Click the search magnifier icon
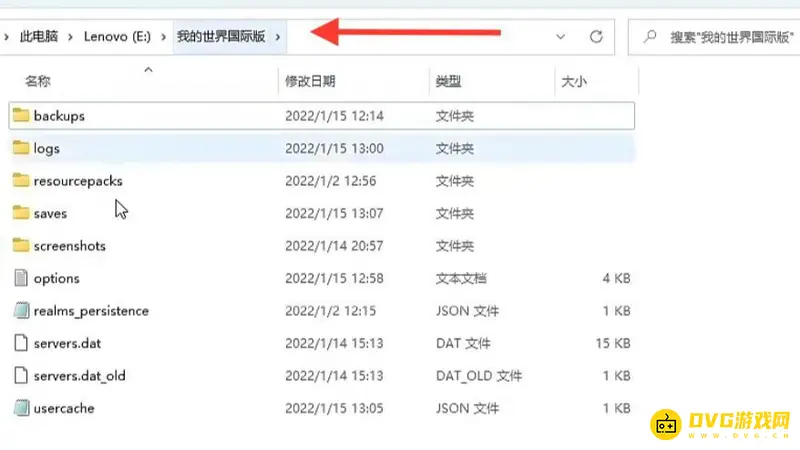This screenshot has width=800, height=450. coord(650,37)
